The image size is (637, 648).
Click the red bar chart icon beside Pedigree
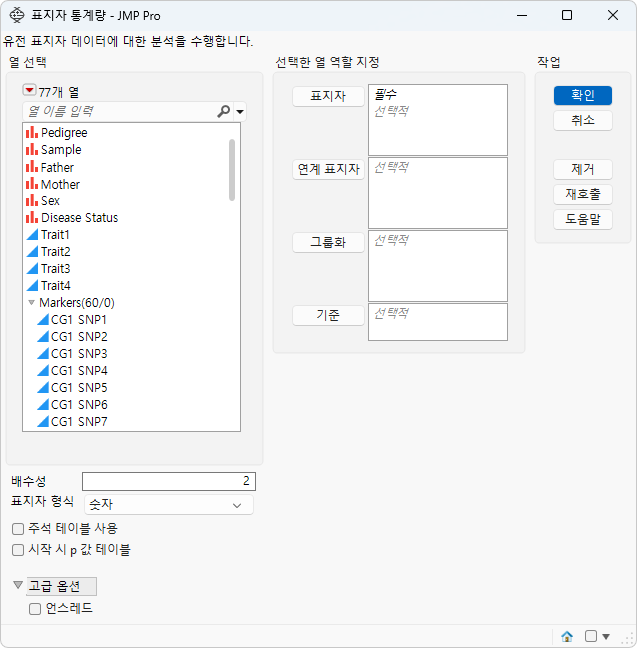[32, 133]
